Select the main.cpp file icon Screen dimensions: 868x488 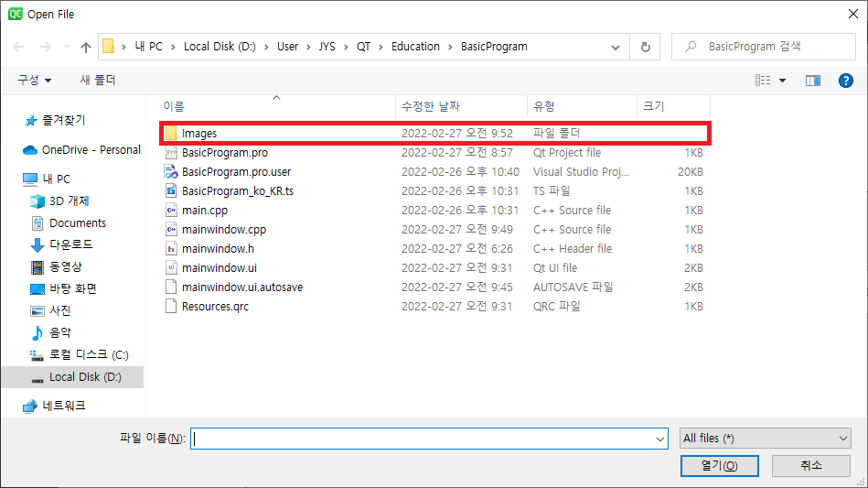click(172, 210)
